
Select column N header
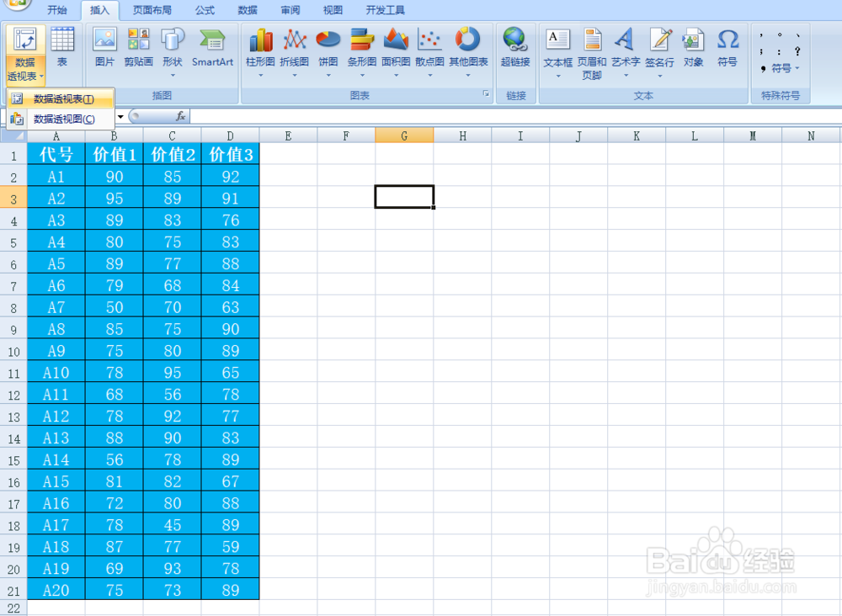812,135
